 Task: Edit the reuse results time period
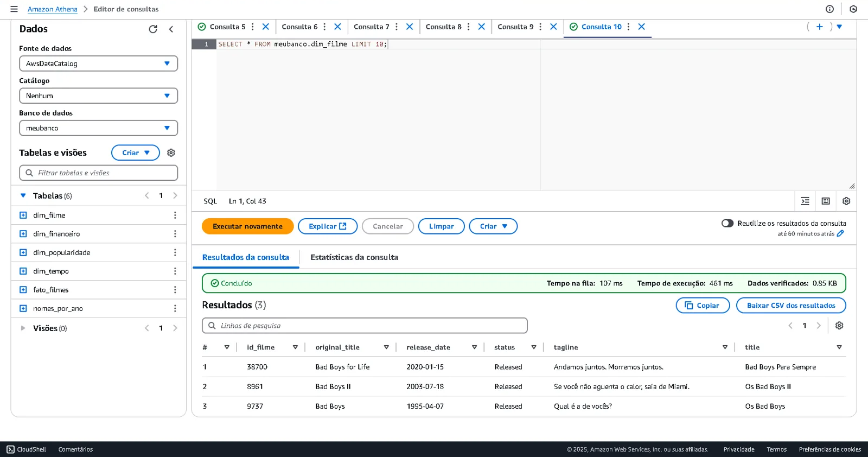point(840,233)
